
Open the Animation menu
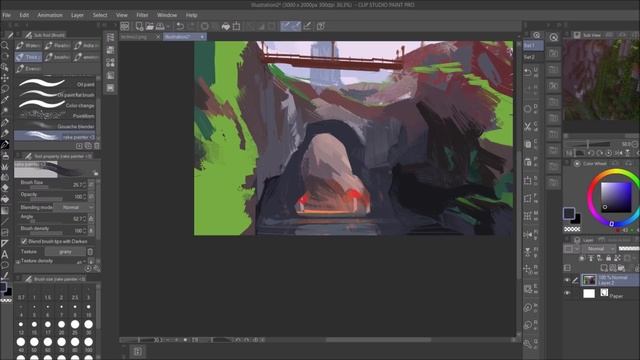[x=50, y=15]
